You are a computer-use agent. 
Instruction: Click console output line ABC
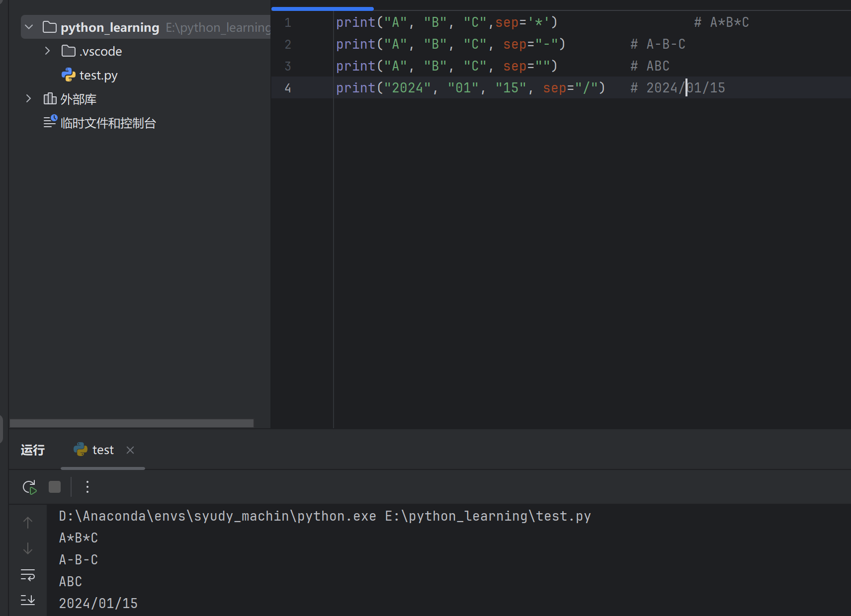(x=71, y=582)
